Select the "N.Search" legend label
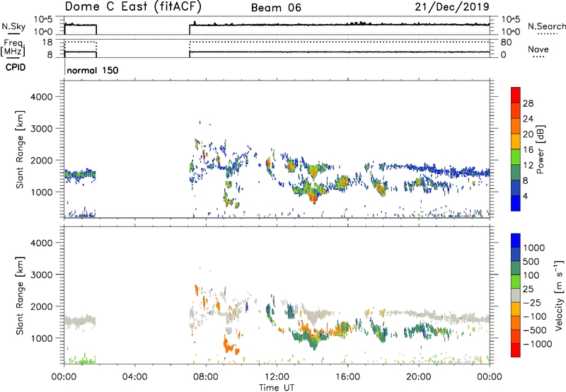The width and height of the screenshot is (566, 392). click(x=547, y=26)
